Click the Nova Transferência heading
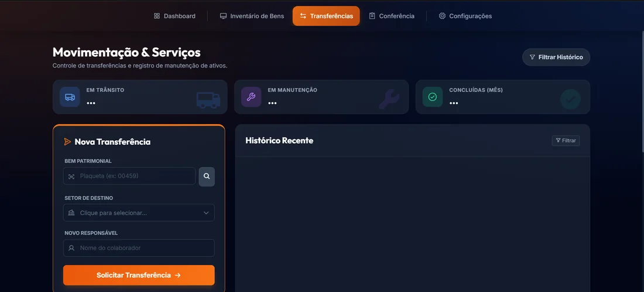 pos(112,142)
